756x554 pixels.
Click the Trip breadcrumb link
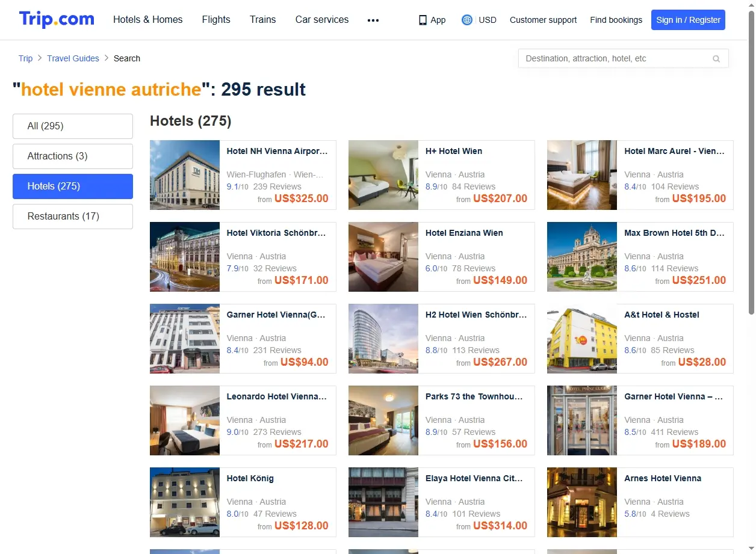(x=25, y=58)
